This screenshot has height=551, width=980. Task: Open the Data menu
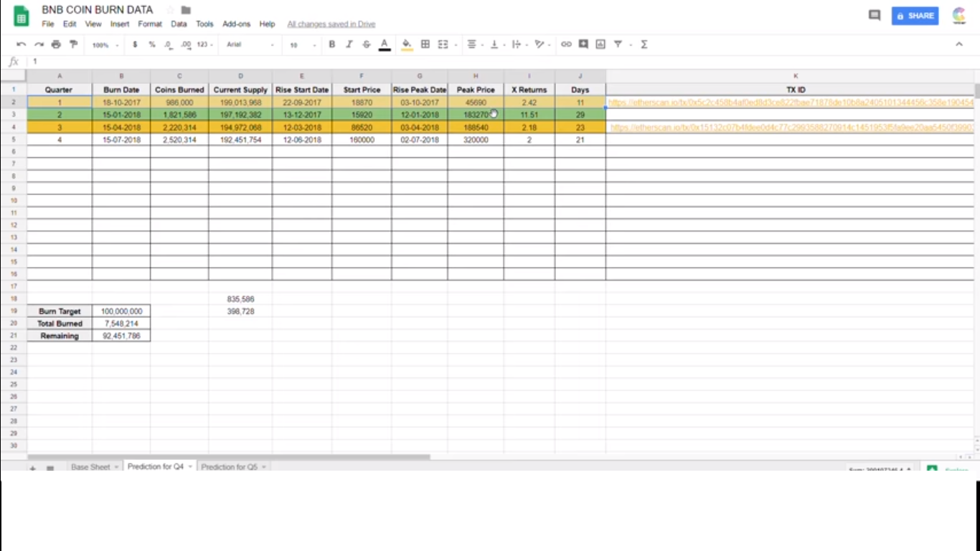tap(179, 24)
